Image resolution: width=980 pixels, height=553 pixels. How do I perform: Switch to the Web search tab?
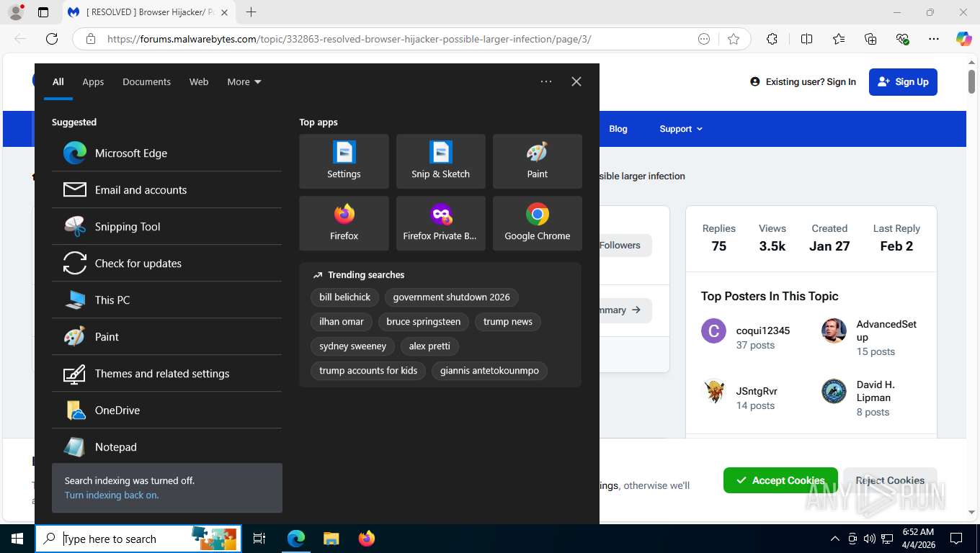[x=199, y=81]
